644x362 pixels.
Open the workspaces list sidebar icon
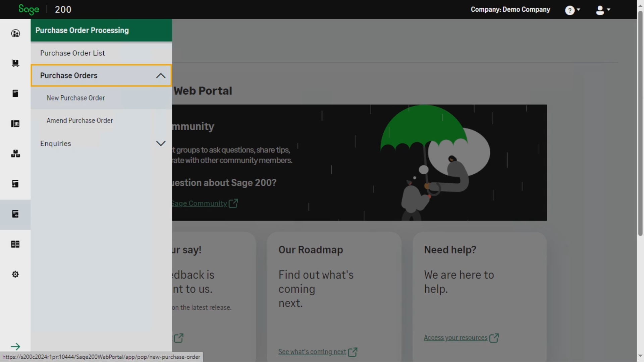15,244
